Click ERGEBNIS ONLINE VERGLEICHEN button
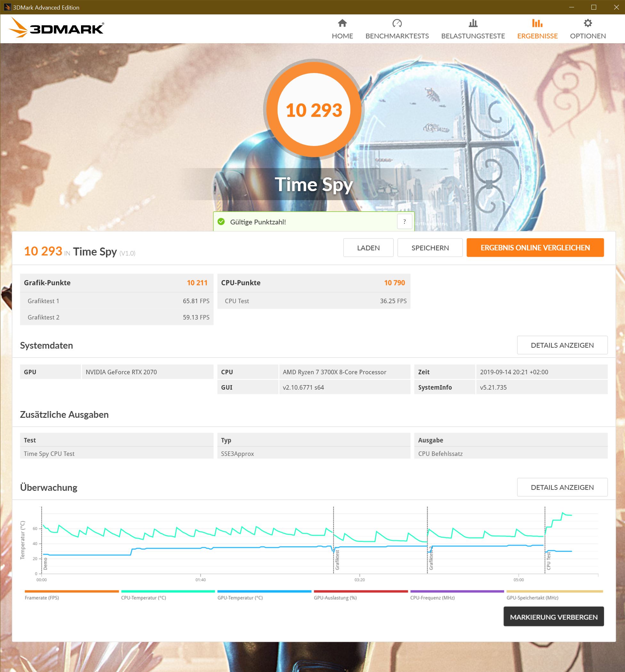The width and height of the screenshot is (625, 672). click(x=535, y=248)
